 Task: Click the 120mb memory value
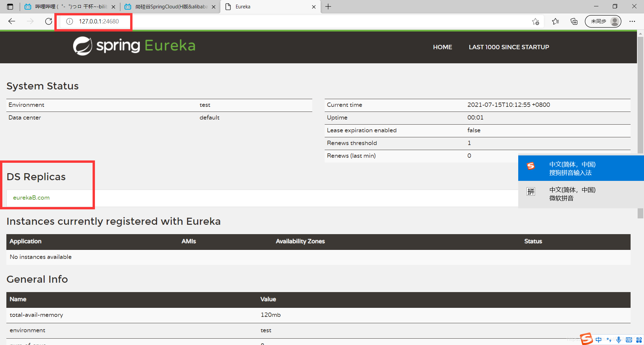tap(270, 315)
